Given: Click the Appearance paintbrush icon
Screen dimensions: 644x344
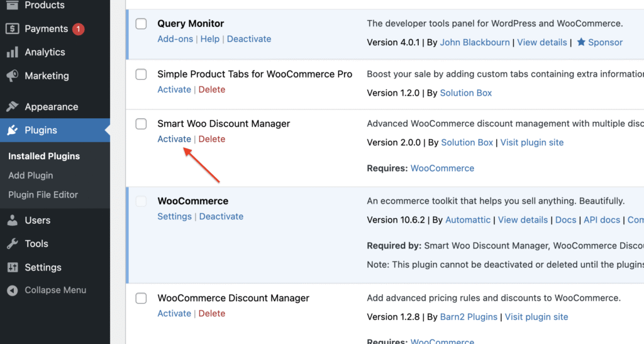Looking at the screenshot, I should click(x=12, y=107).
